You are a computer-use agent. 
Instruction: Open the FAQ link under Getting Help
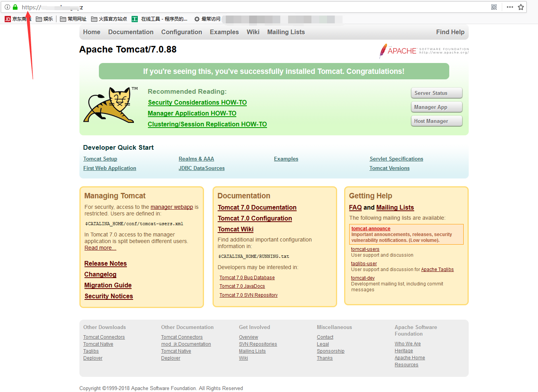pos(355,207)
